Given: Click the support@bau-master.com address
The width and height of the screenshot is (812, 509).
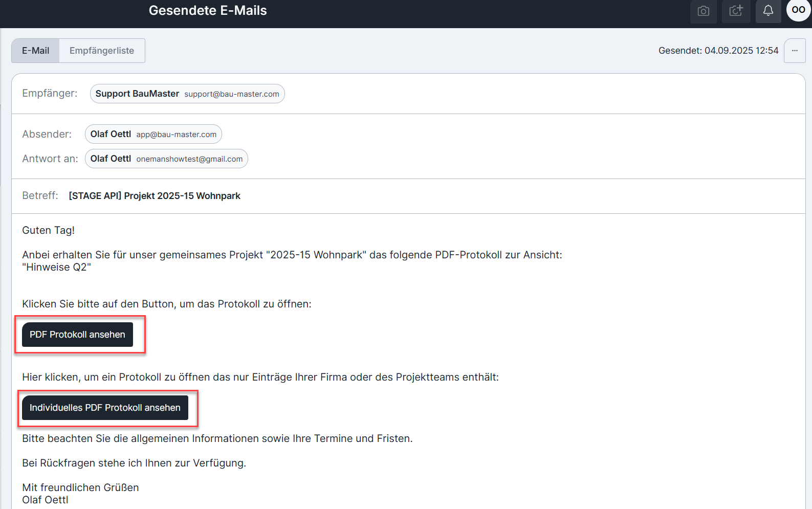Looking at the screenshot, I should tap(232, 94).
